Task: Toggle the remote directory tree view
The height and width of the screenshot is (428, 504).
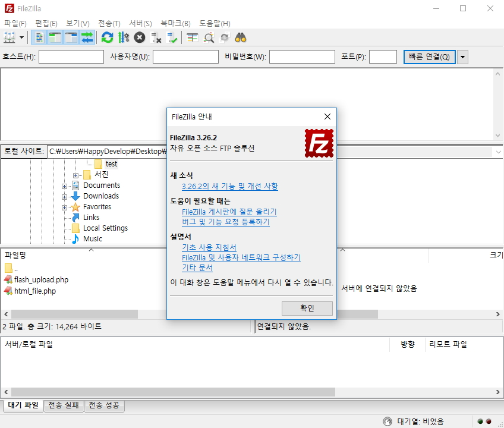Action: pos(71,37)
